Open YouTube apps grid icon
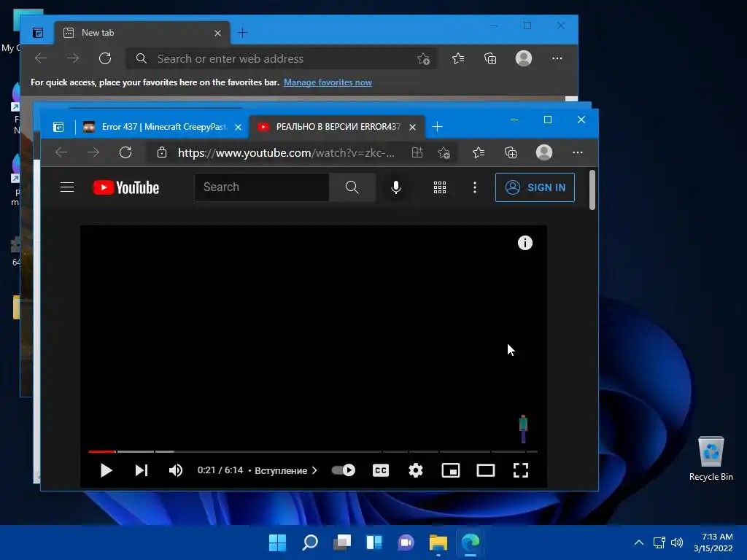This screenshot has height=560, width=747. pos(440,187)
